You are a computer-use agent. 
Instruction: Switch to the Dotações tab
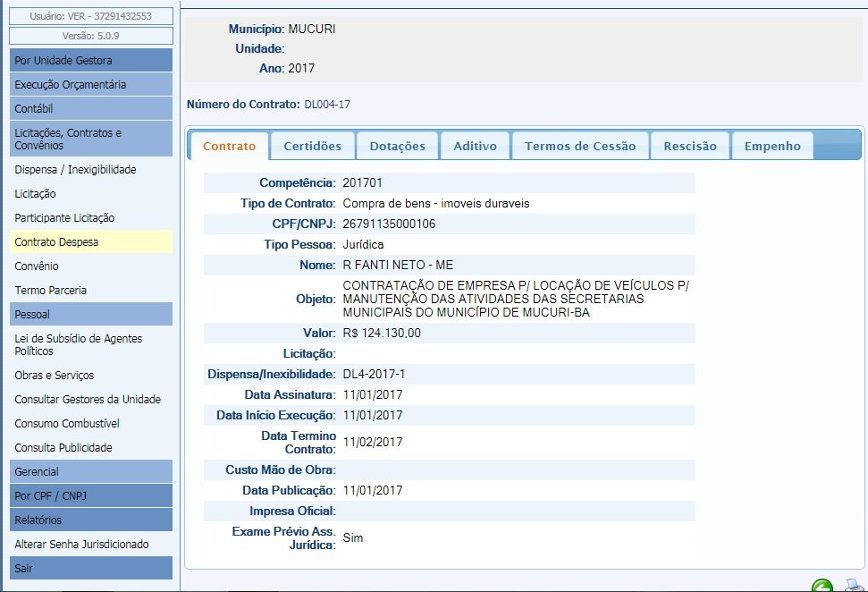click(397, 146)
